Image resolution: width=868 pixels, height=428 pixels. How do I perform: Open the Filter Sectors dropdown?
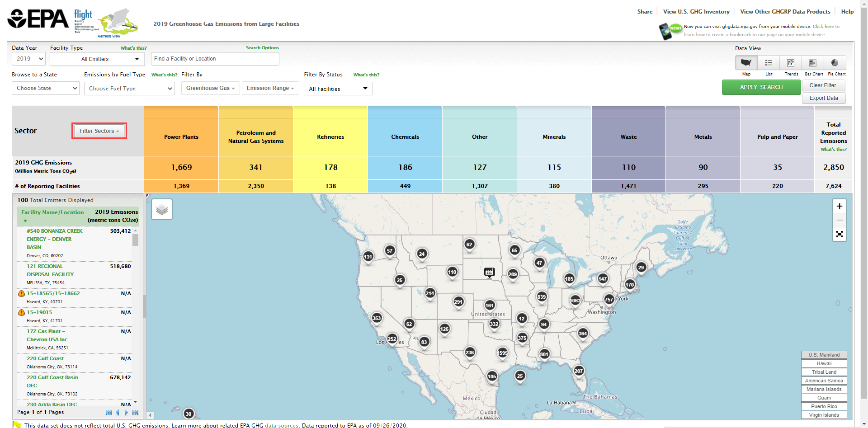pos(99,131)
